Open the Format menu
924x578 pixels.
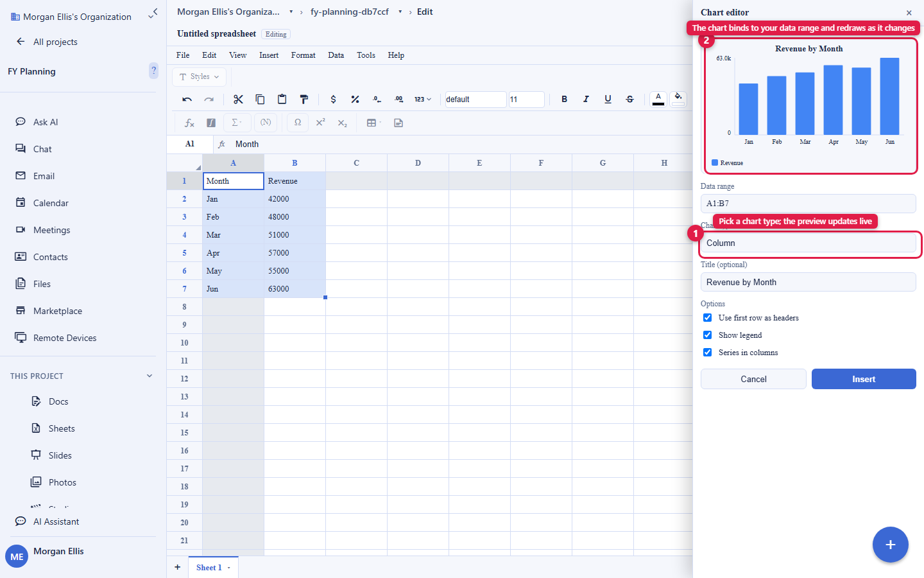(304, 55)
